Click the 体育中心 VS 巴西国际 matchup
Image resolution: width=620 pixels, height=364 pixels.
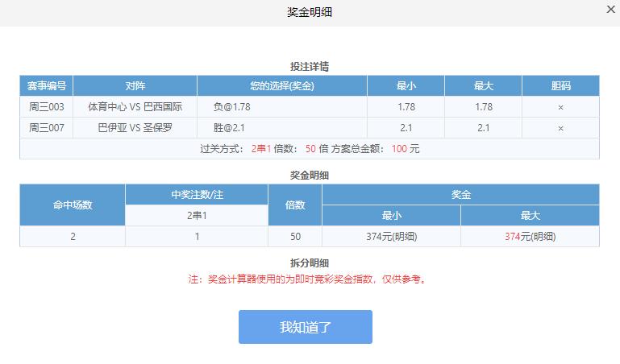click(135, 106)
